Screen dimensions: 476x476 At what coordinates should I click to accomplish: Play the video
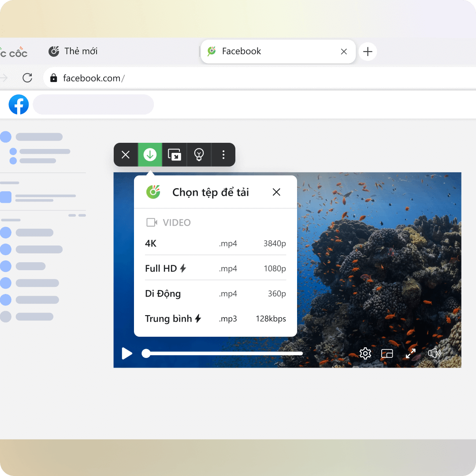(x=127, y=353)
